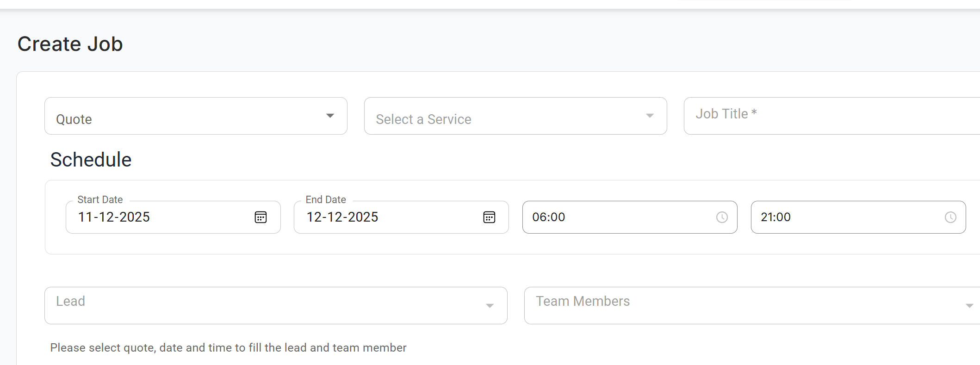This screenshot has width=980, height=365.
Task: Click the 'Please select quote' helper text
Action: pyautogui.click(x=228, y=347)
